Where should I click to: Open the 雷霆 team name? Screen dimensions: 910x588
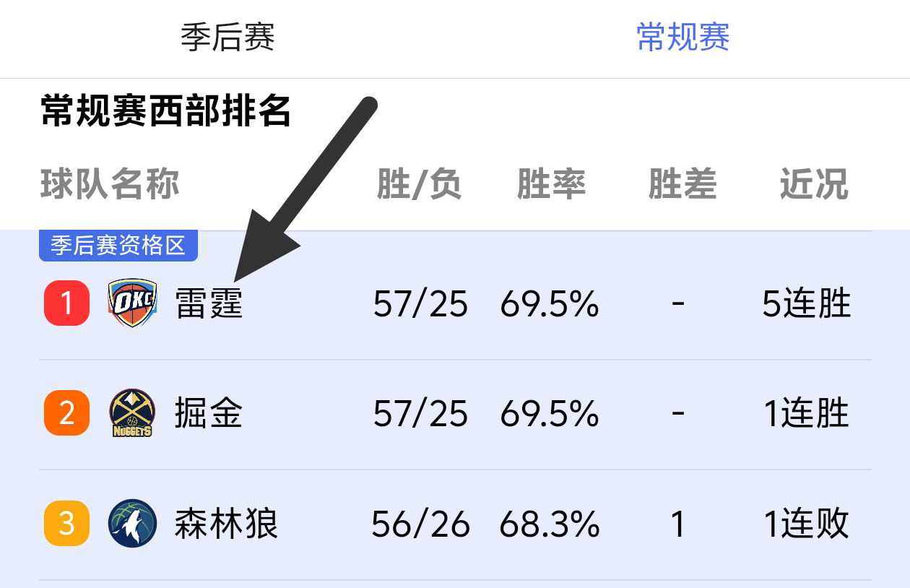[209, 304]
